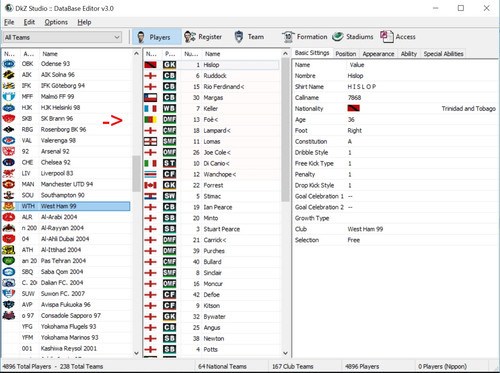Screen dimensions: 500x373
Task: Click the Value header in properties panel
Action: click(x=357, y=65)
